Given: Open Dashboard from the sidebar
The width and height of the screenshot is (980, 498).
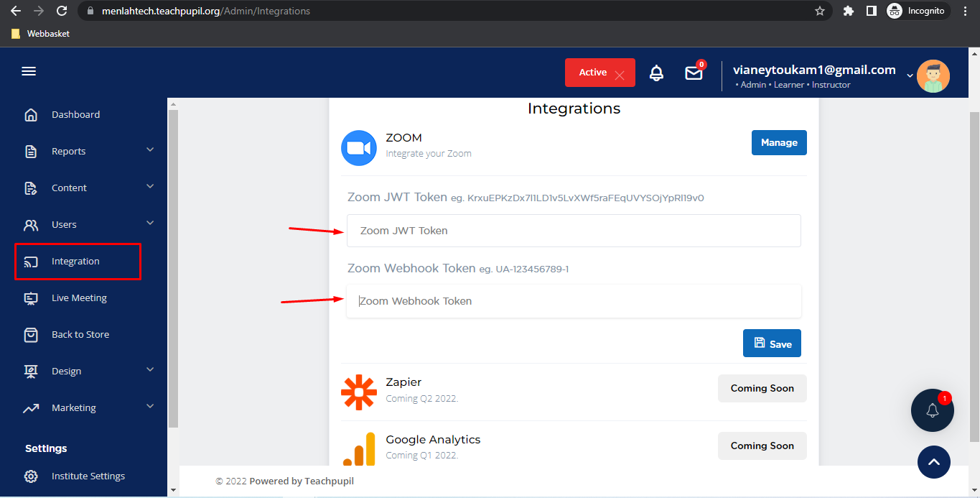Looking at the screenshot, I should pyautogui.click(x=75, y=114).
